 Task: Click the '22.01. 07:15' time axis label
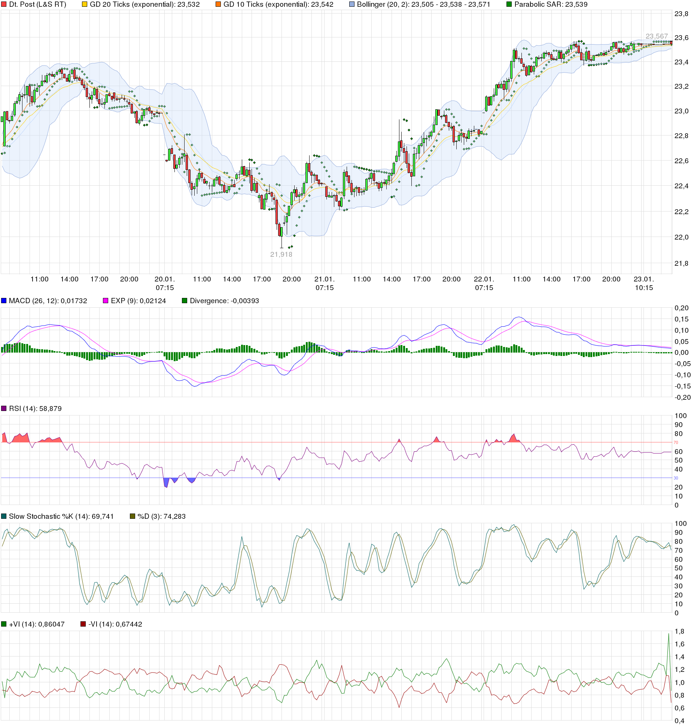(484, 283)
